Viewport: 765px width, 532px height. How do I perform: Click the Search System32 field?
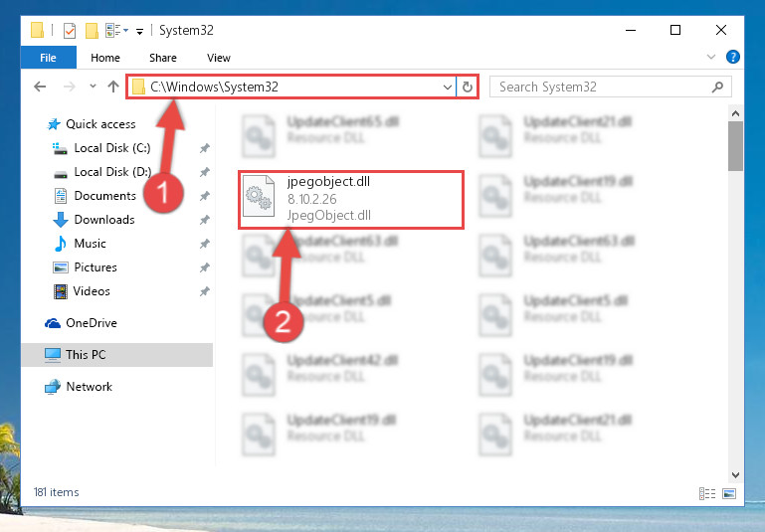(x=611, y=87)
